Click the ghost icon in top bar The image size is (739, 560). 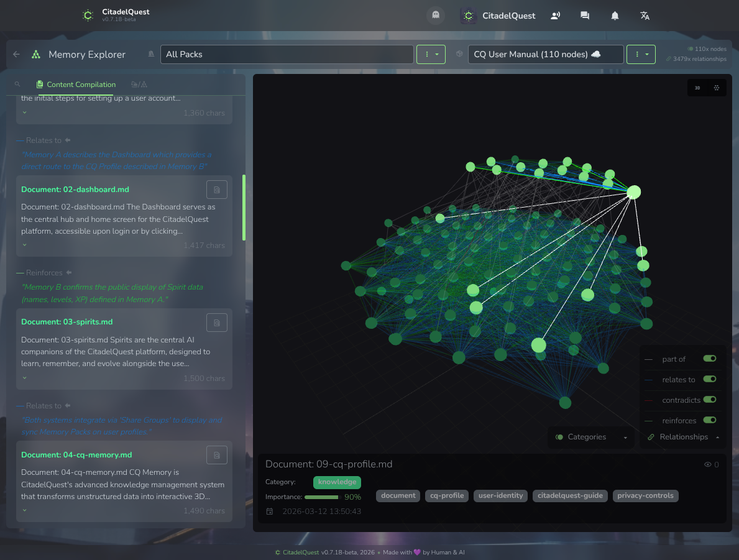click(436, 16)
